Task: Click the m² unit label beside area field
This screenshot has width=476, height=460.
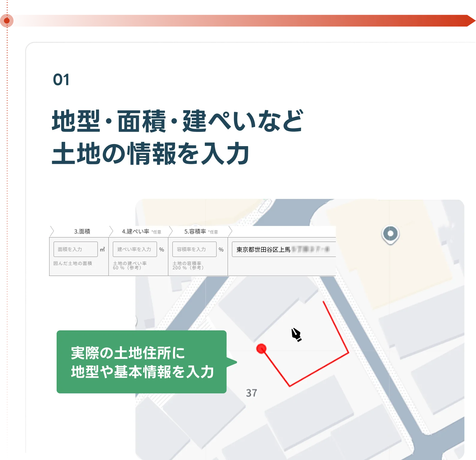Action: click(102, 249)
